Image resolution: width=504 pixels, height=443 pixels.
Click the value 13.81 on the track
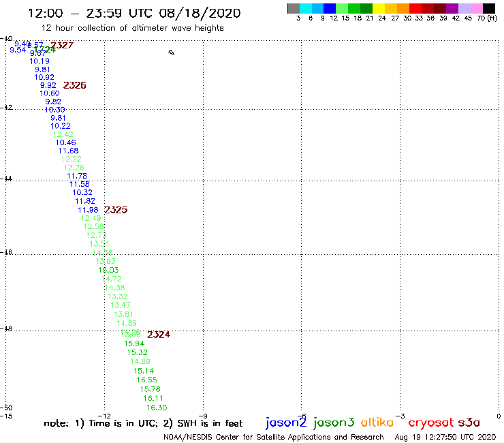123,314
